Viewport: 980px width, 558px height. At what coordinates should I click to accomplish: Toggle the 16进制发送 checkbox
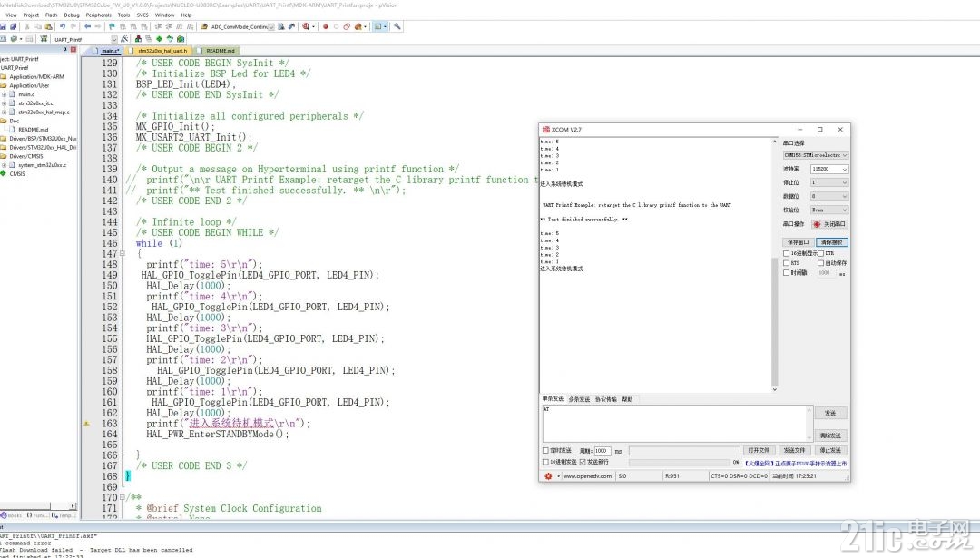(x=545, y=463)
